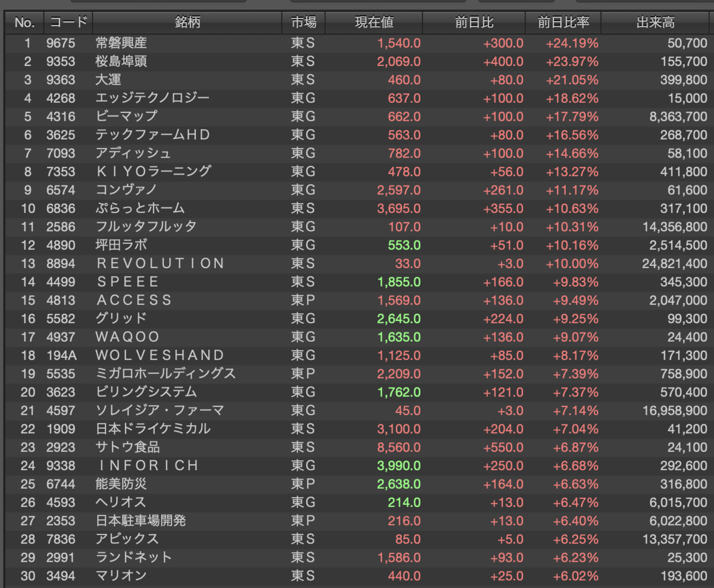Click グリッド stock name

click(121, 319)
